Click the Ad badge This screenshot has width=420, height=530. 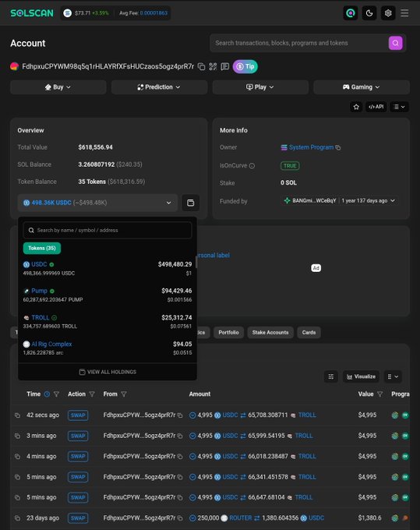click(x=316, y=268)
